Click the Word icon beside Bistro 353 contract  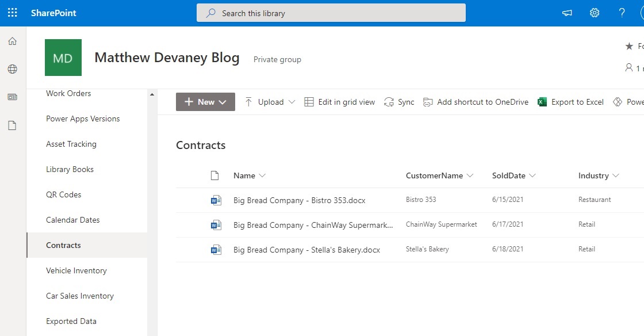pos(215,200)
